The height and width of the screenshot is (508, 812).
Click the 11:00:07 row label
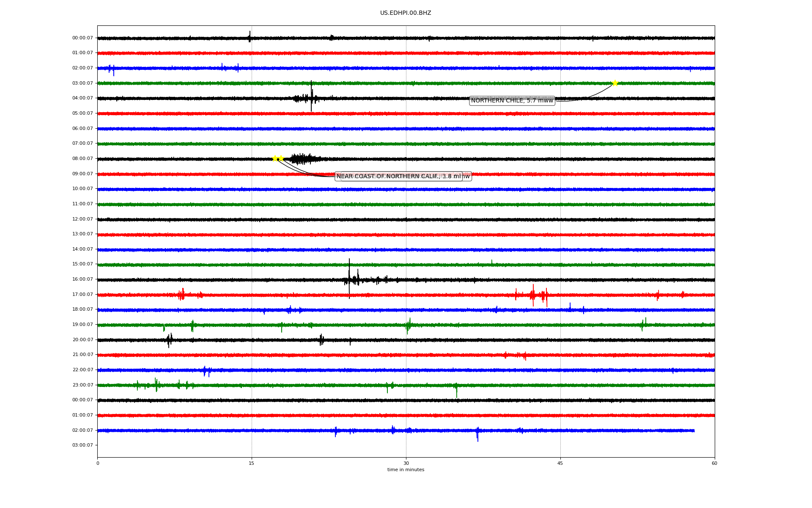click(x=82, y=204)
